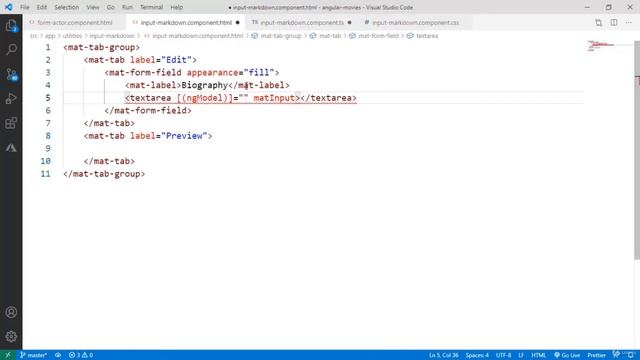This screenshot has width=640, height=360.
Task: Click the master branch indicator
Action: point(33,355)
